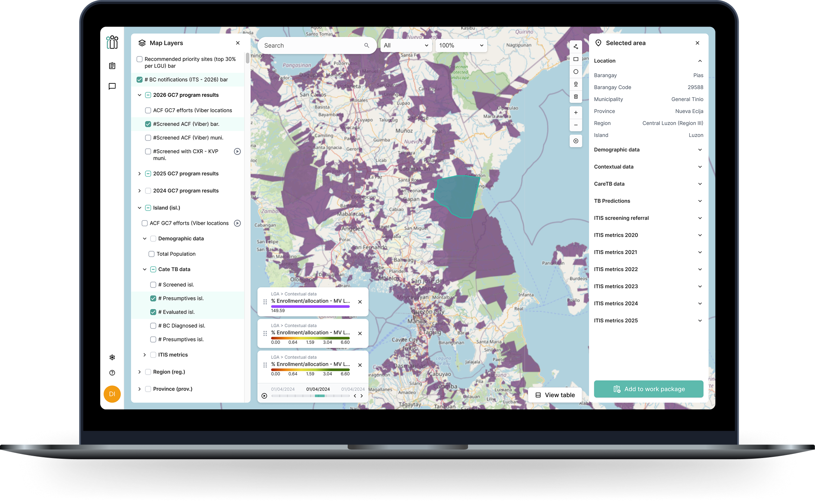Center map on current location

[x=576, y=141]
